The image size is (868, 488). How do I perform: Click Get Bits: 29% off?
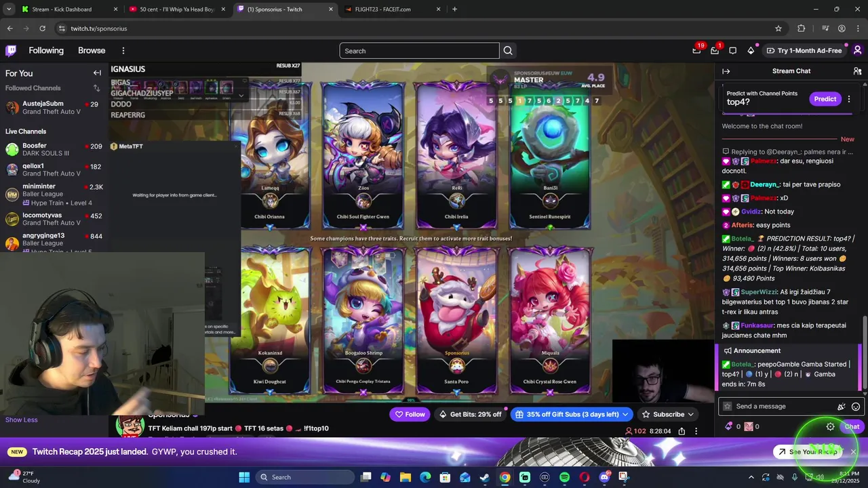point(471,414)
